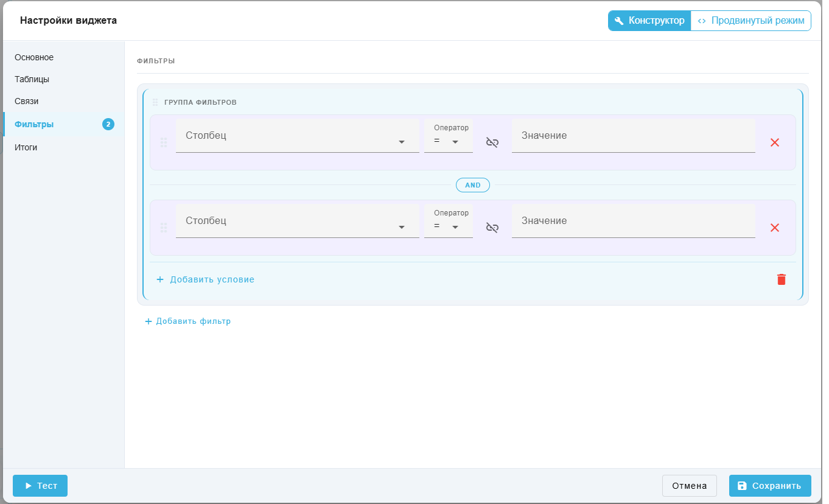Click second condition's drag handle dots
The height and width of the screenshot is (504, 829).
[164, 228]
